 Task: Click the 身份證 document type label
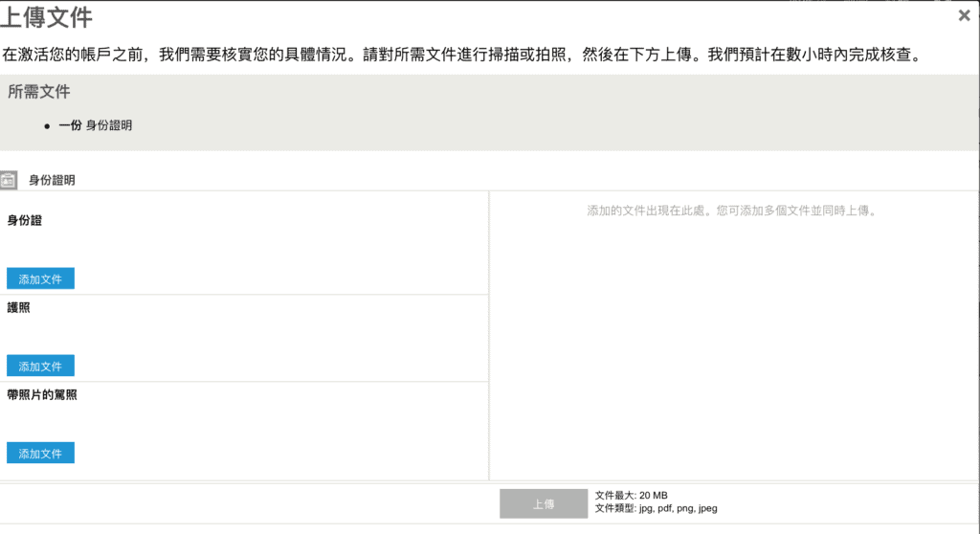point(24,220)
